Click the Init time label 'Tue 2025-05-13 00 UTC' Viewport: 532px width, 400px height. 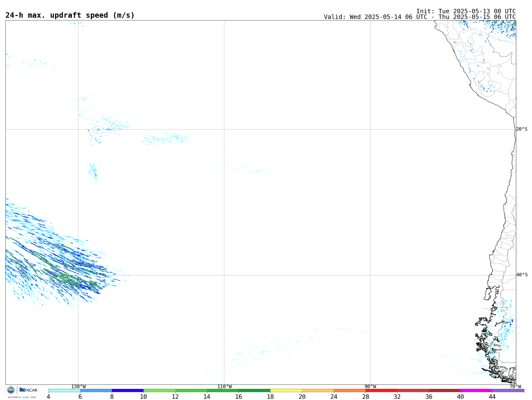(477, 11)
